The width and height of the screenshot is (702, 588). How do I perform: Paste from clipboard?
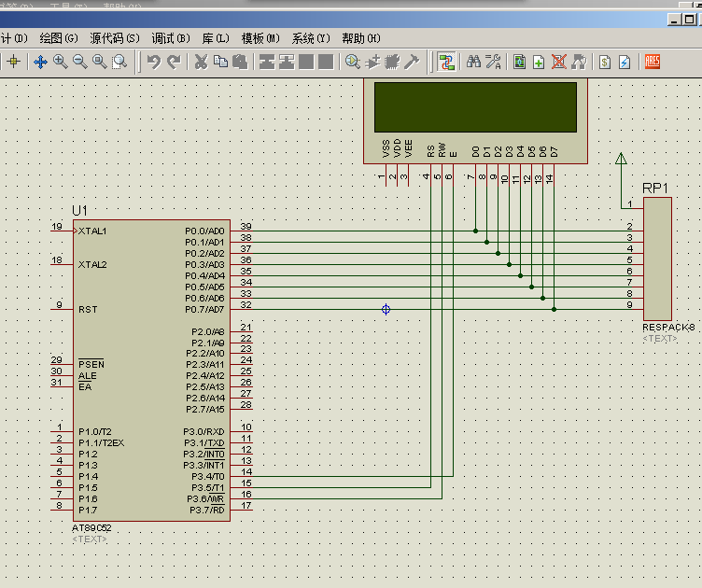click(x=241, y=62)
